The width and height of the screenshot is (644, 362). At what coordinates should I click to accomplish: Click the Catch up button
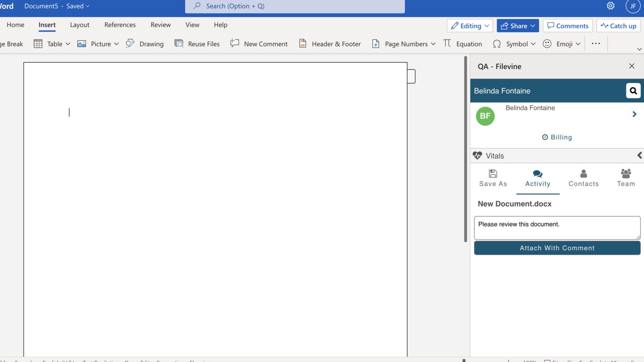[x=619, y=25]
